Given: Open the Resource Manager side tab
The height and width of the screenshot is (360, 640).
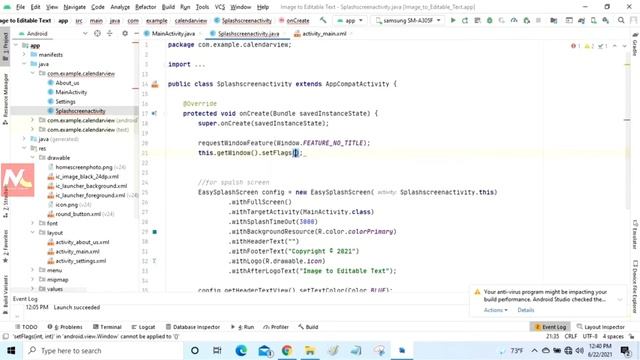Looking at the screenshot, I should [x=5, y=99].
